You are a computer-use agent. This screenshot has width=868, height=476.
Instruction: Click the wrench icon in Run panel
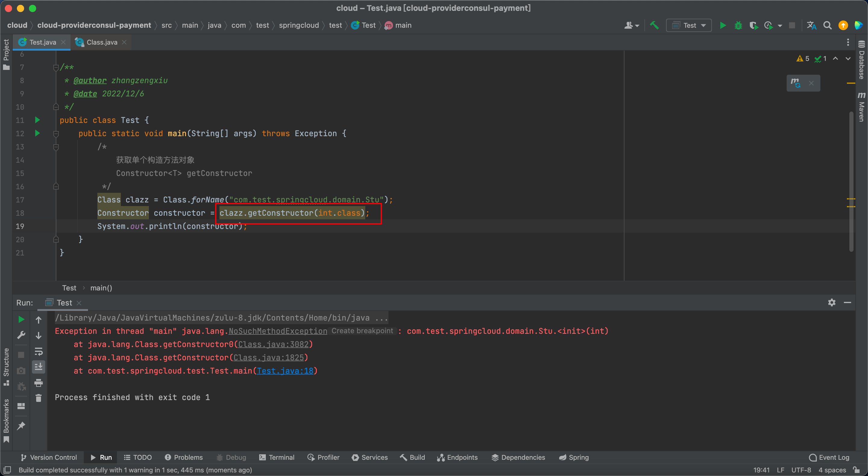pos(21,335)
